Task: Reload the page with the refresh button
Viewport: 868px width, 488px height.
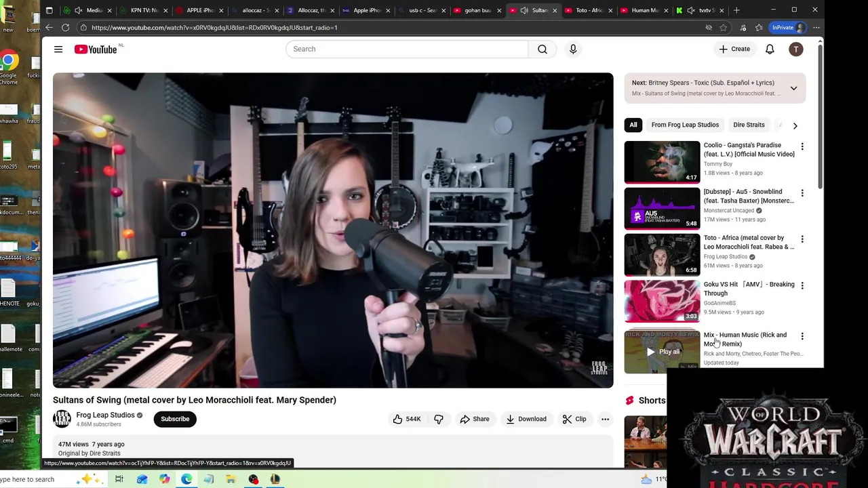Action: coord(66,27)
